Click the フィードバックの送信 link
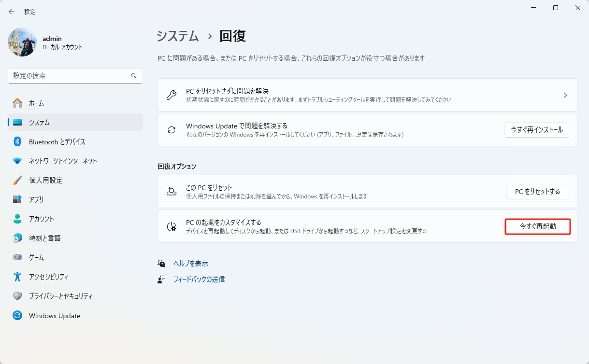The height and width of the screenshot is (364, 589). [x=199, y=279]
